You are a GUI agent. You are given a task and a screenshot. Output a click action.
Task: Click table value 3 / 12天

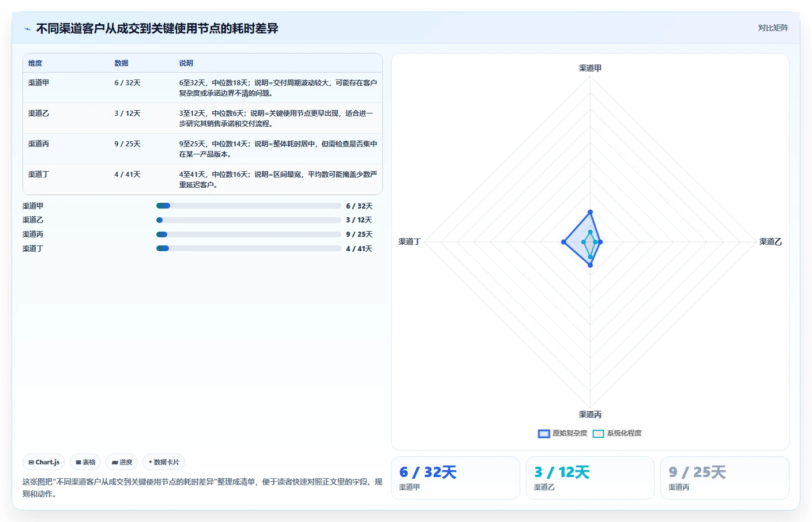click(127, 114)
